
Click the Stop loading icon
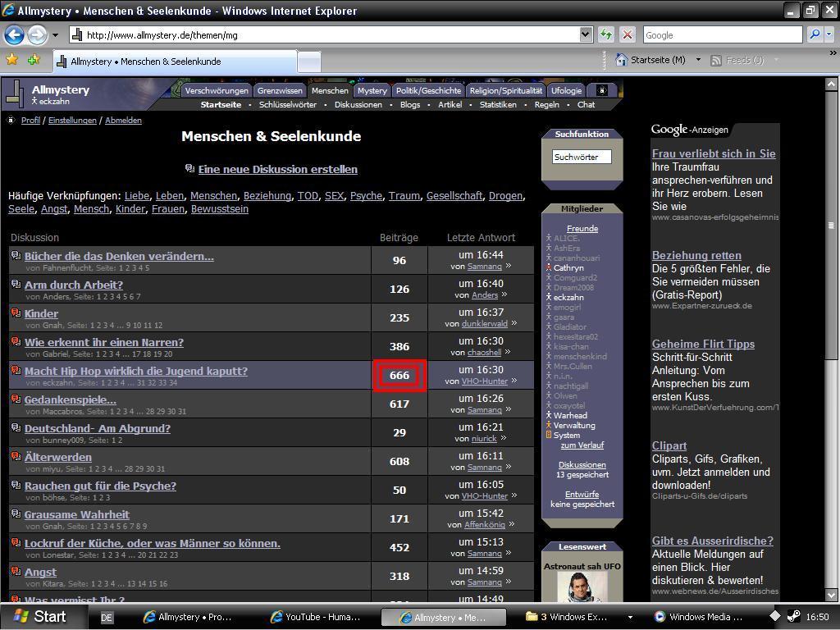(x=628, y=34)
